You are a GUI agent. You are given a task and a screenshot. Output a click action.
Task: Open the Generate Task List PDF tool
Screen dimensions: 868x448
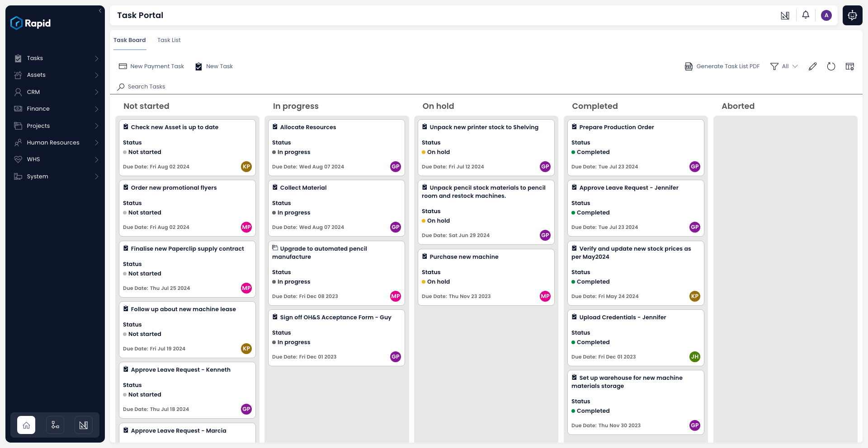(x=722, y=66)
